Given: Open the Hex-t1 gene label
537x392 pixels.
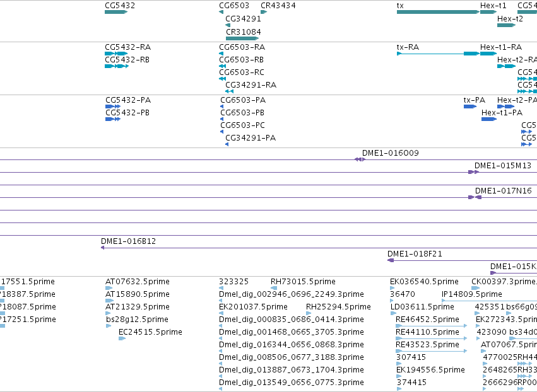Looking at the screenshot, I should point(493,6).
